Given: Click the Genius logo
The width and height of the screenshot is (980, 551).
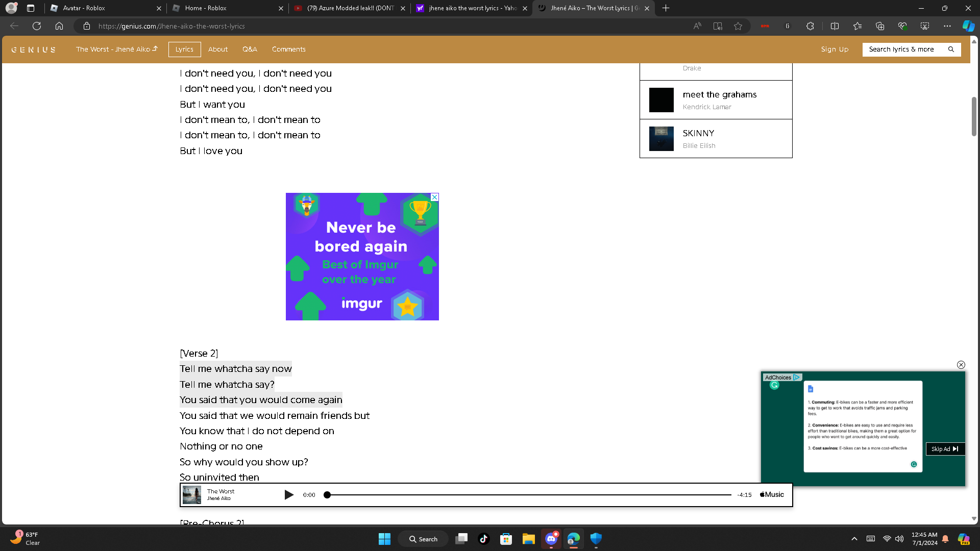Looking at the screenshot, I should pyautogui.click(x=34, y=50).
